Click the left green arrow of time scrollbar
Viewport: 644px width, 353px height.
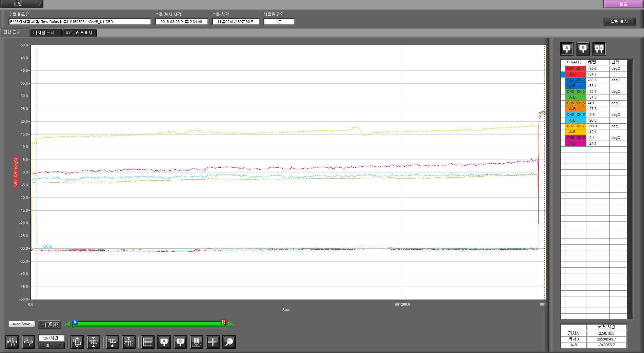click(x=68, y=324)
